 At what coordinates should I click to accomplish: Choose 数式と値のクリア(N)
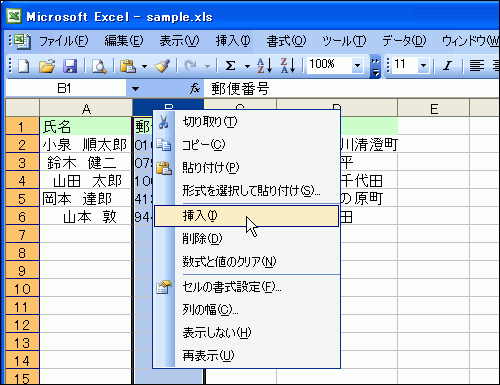coord(246,262)
